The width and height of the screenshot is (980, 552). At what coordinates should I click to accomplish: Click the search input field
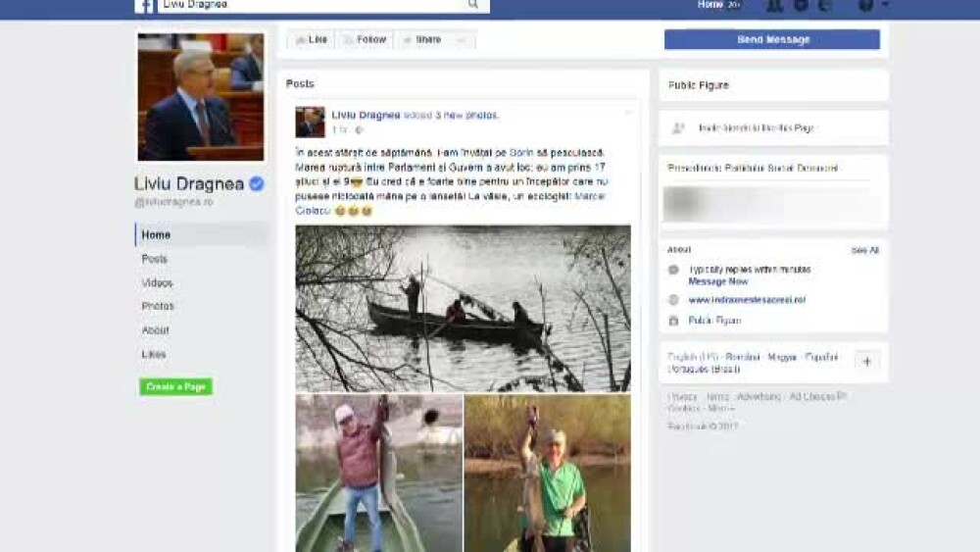pos(312,5)
